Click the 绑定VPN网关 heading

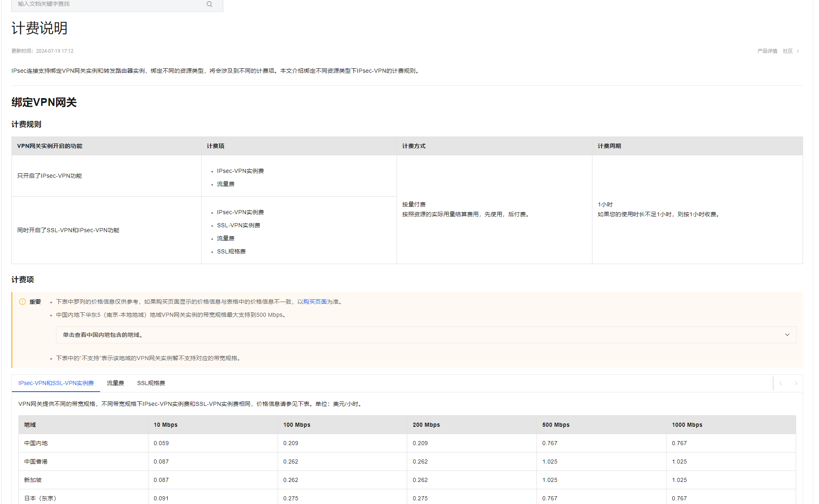pos(44,102)
